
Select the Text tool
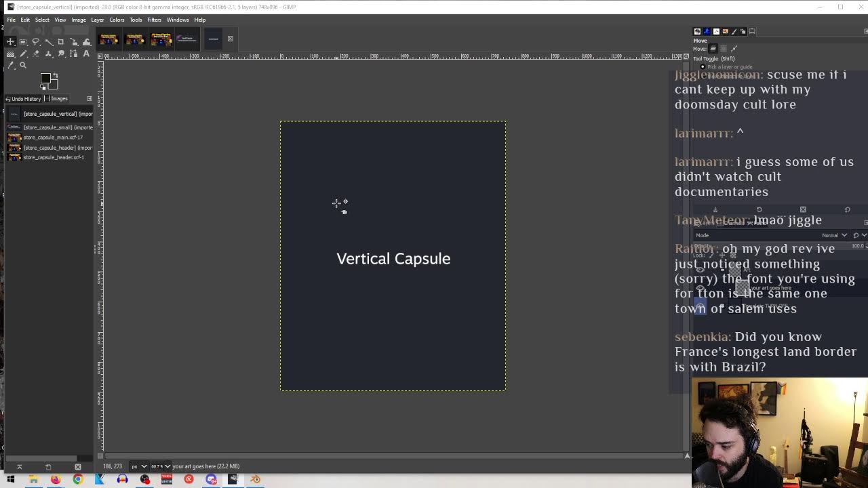click(86, 54)
